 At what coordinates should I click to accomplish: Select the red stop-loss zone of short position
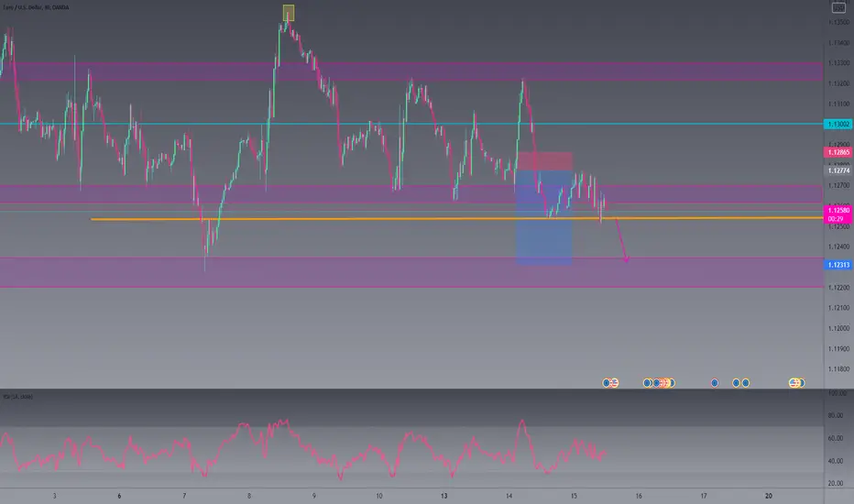(x=544, y=161)
